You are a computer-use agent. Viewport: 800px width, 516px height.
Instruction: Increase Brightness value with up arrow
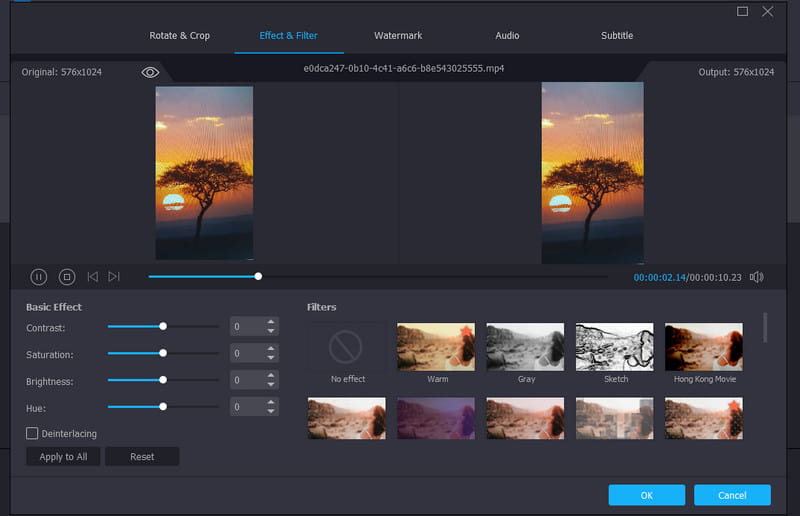coord(271,376)
